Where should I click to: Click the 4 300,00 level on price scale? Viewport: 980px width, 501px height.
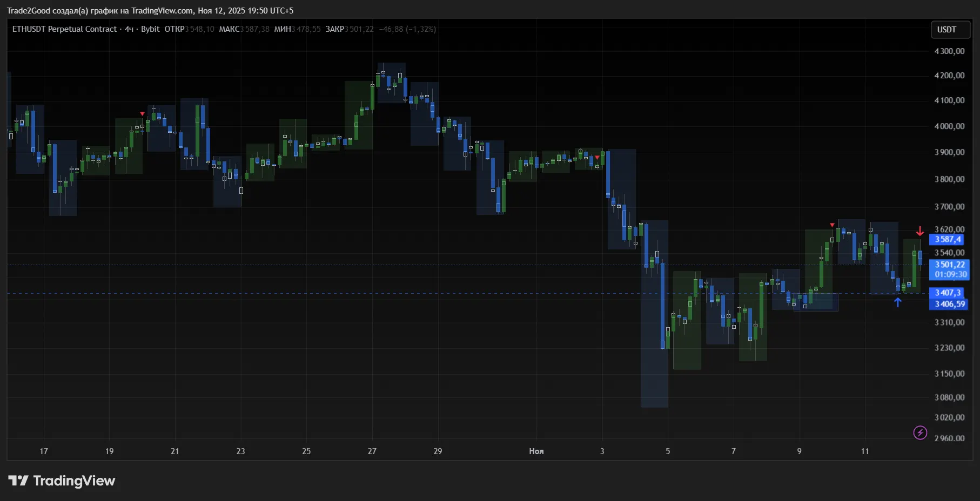click(x=949, y=51)
